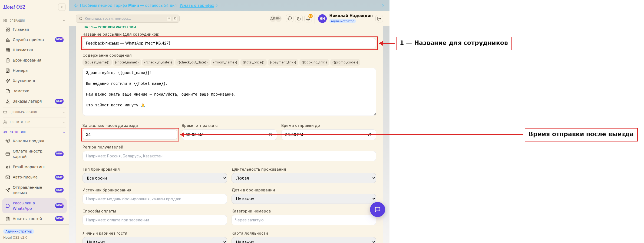Screen dimensions: 644x243
Task: Open Дети в бронировании dropdown
Action: coord(304,199)
